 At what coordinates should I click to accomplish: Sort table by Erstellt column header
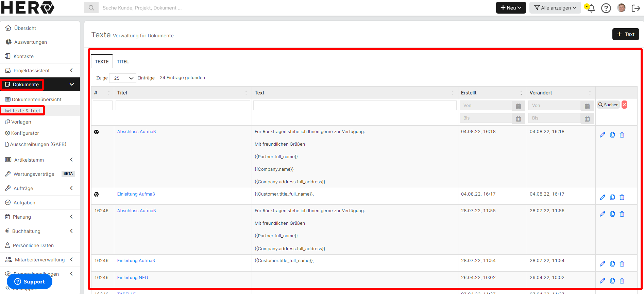click(492, 93)
